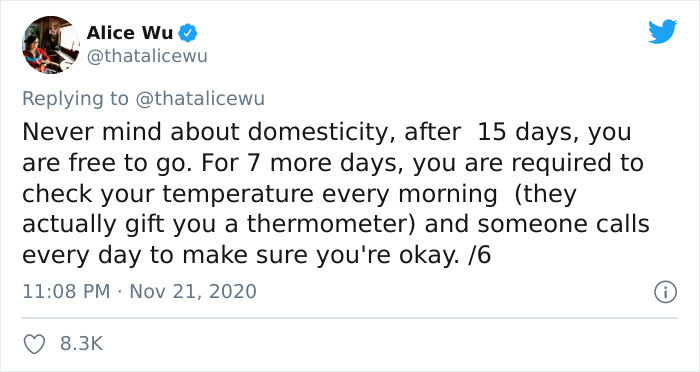Click the 11:08 PM timestamp

point(66,292)
